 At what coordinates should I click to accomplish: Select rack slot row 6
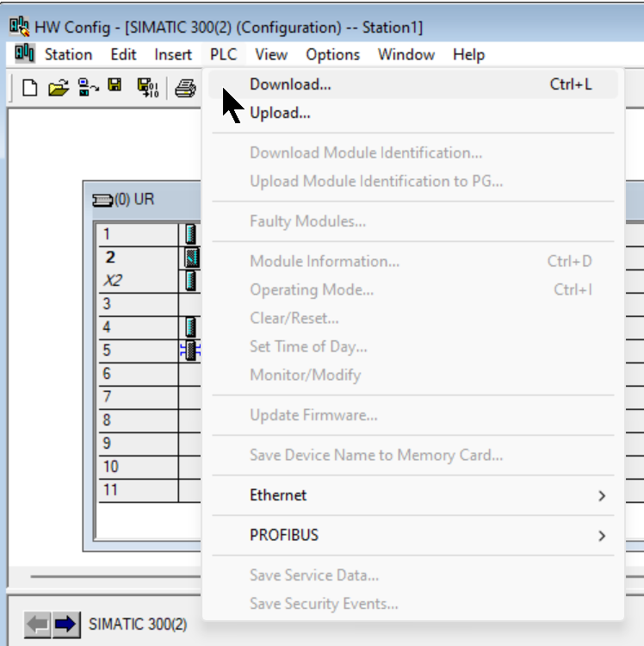(150, 374)
